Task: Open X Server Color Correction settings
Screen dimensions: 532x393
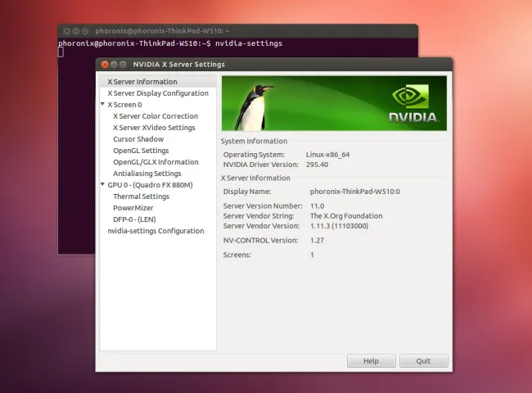Action: tap(156, 116)
